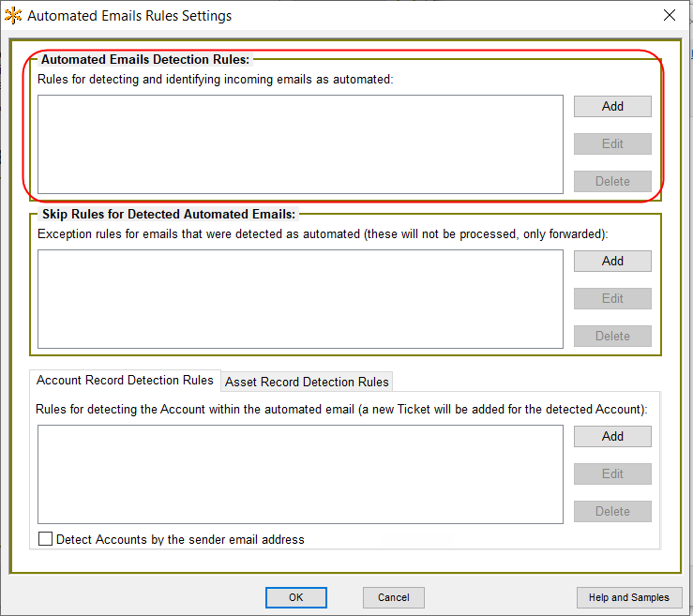Open Help and Samples

pos(628,597)
